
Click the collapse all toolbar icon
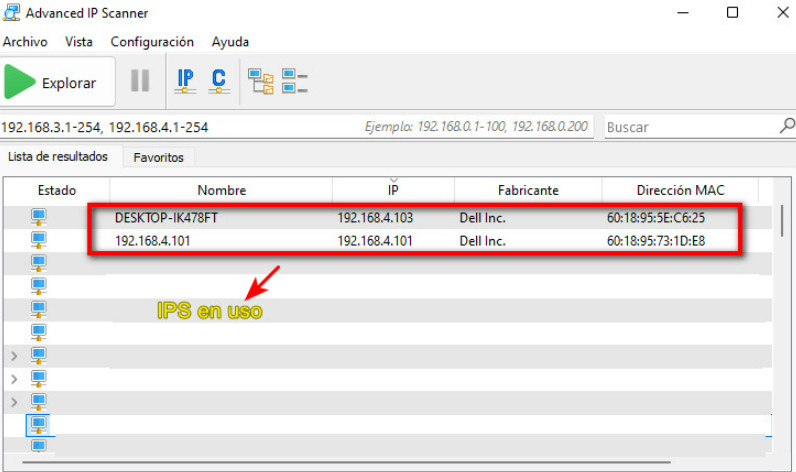click(x=294, y=81)
